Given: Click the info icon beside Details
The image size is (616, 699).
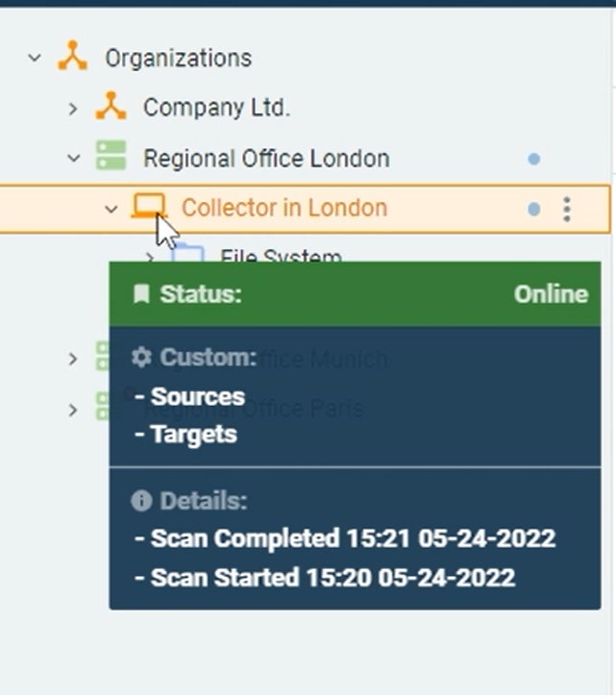Looking at the screenshot, I should [141, 501].
